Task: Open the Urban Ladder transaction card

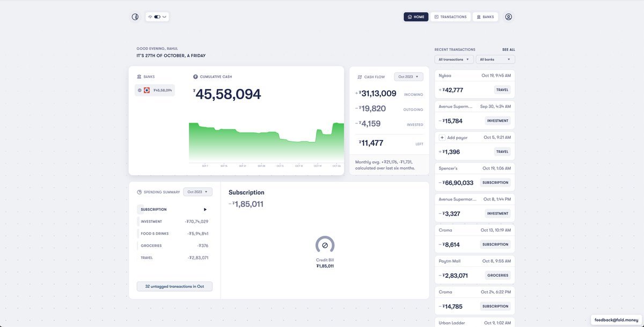Action: (475, 322)
